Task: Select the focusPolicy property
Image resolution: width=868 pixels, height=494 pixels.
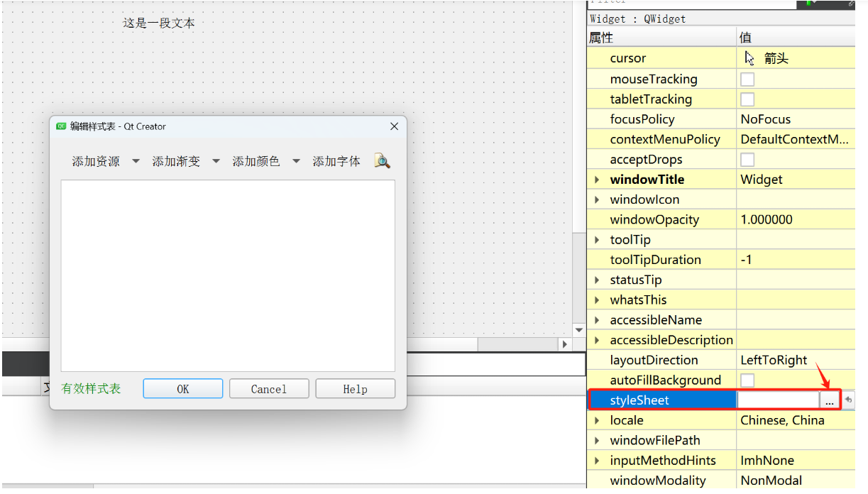Action: tap(642, 119)
